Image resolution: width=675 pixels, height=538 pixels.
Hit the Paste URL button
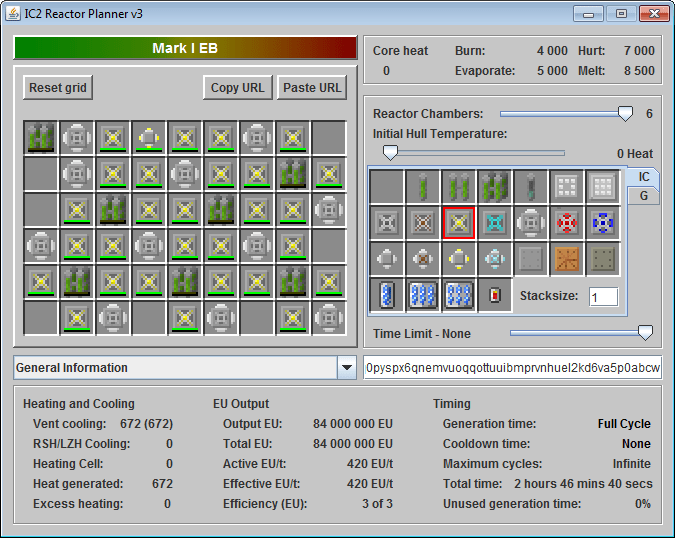312,88
